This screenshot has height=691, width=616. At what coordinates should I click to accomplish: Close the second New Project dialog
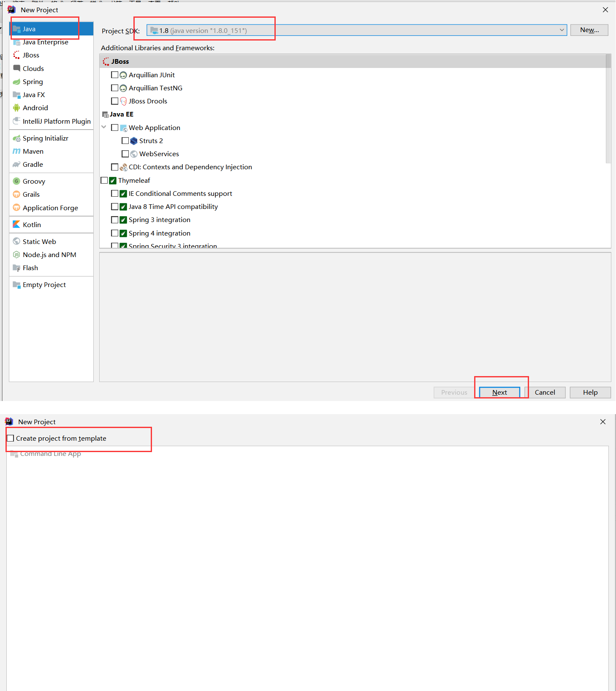[603, 422]
